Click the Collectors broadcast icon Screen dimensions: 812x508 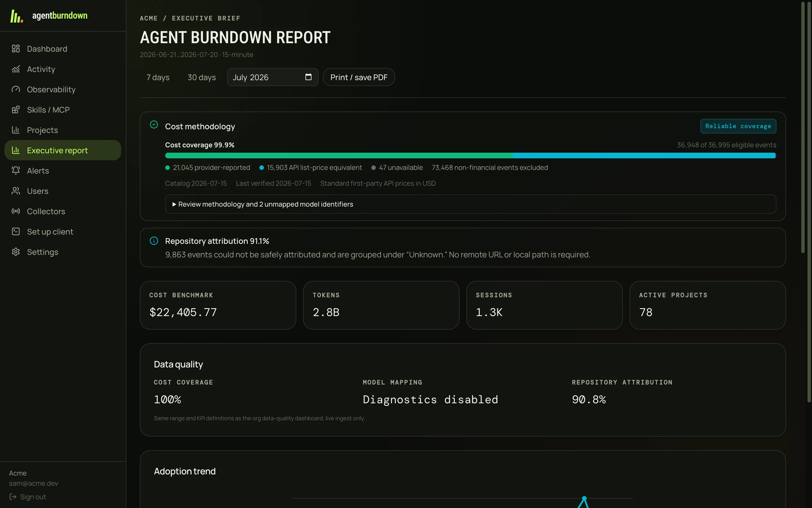16,211
